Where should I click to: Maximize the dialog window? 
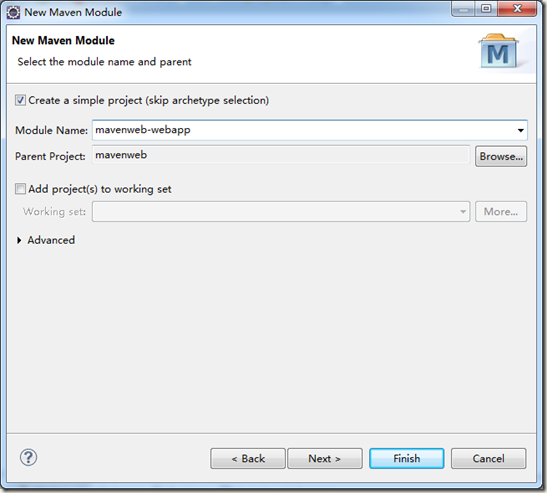pyautogui.click(x=486, y=8)
